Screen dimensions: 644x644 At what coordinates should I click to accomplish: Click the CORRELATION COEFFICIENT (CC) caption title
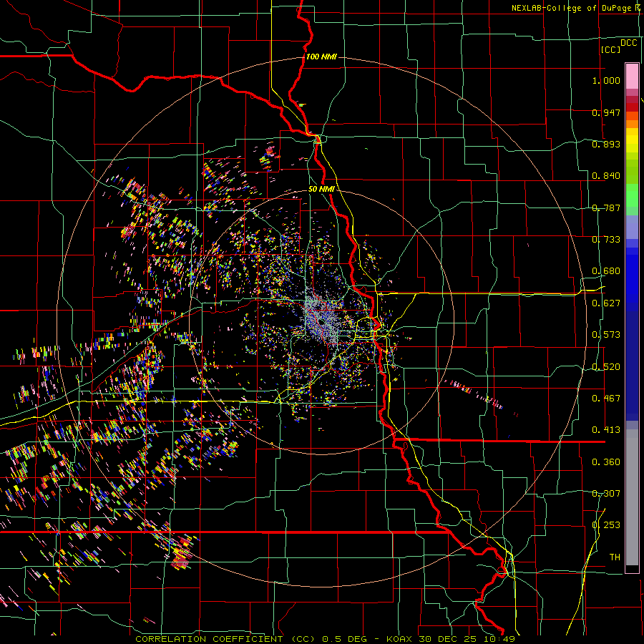225,639
